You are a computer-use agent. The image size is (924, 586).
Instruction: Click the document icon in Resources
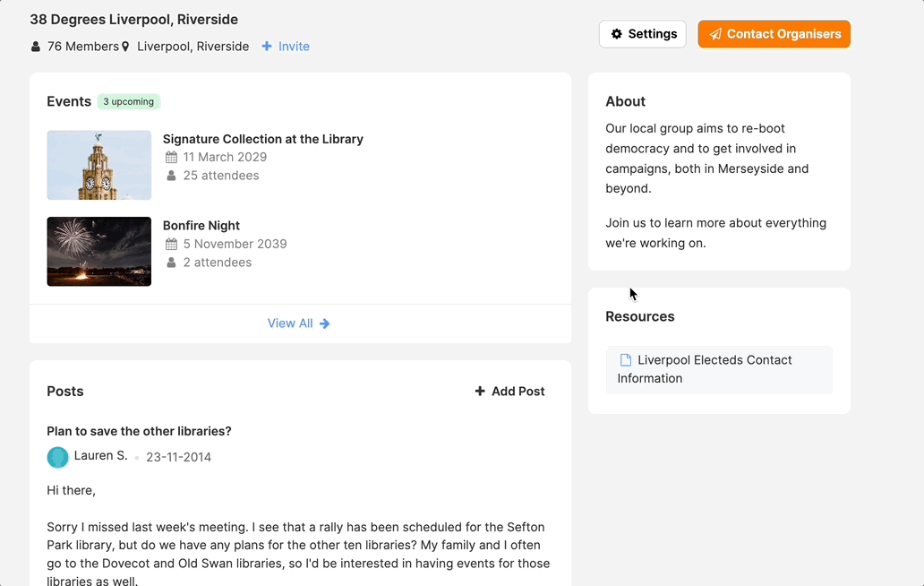point(626,360)
